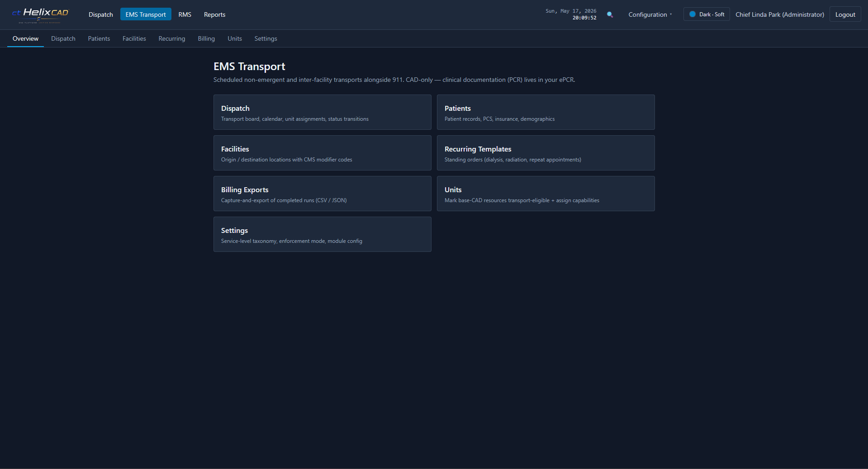Select EMS Transport in top navigation
The image size is (868, 469).
[x=146, y=14]
